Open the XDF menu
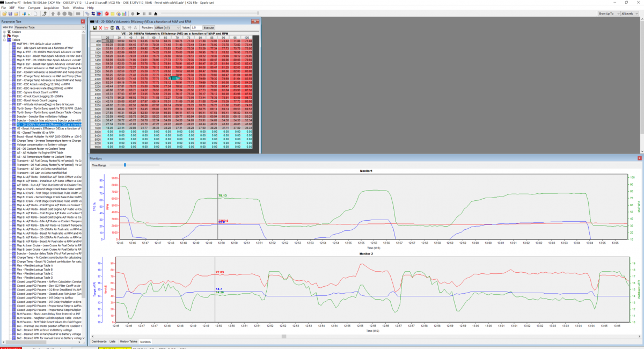The image size is (644, 349). (12, 8)
